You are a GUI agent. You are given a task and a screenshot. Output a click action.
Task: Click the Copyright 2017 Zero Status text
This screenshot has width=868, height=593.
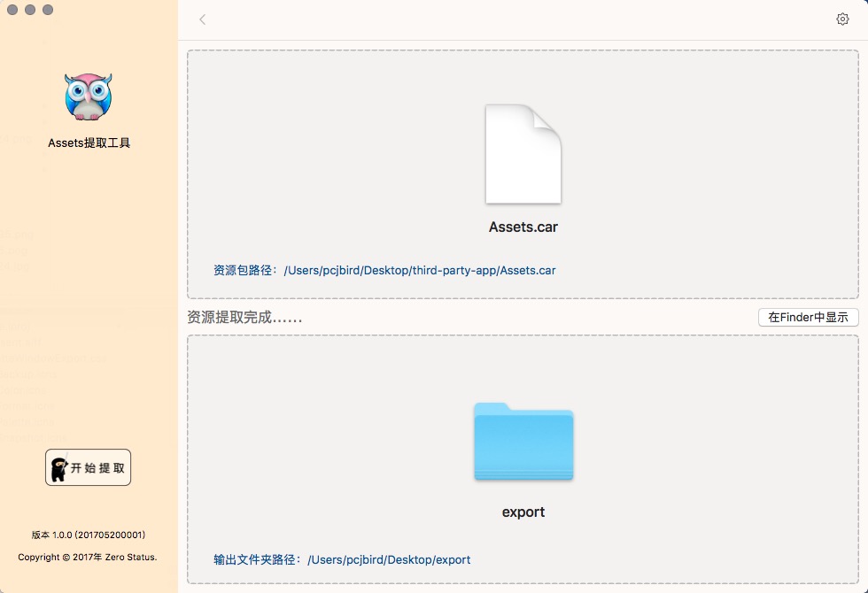pos(88,557)
